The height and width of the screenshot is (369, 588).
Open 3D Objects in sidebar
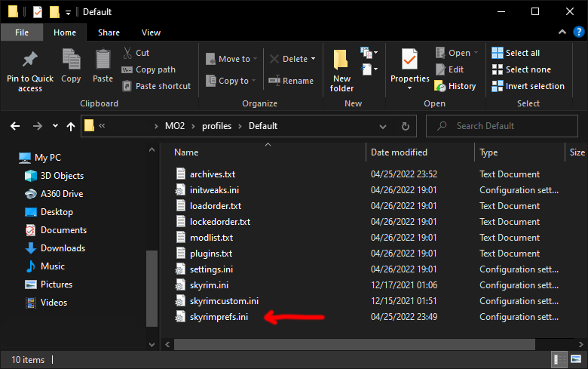(54, 176)
